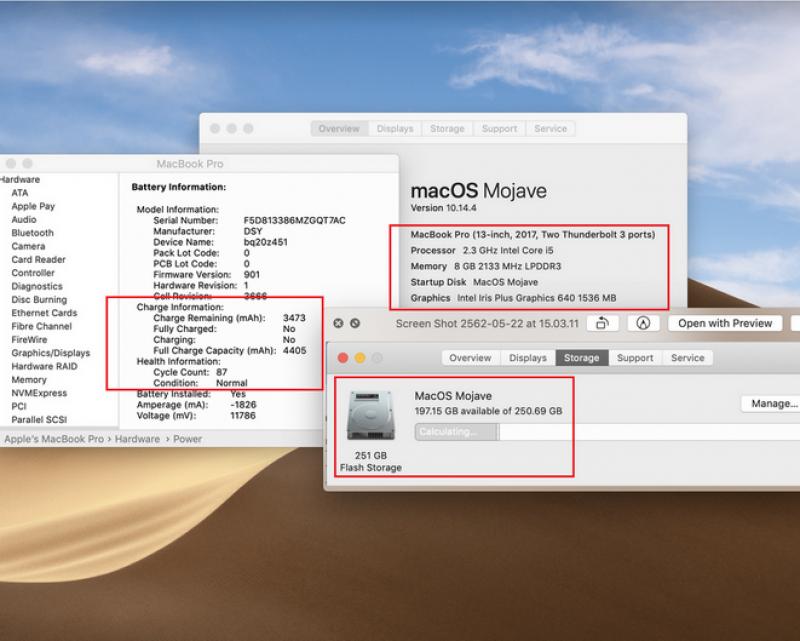Select Graphics/Displays in the hardware list
The height and width of the screenshot is (641, 800).
tap(50, 353)
